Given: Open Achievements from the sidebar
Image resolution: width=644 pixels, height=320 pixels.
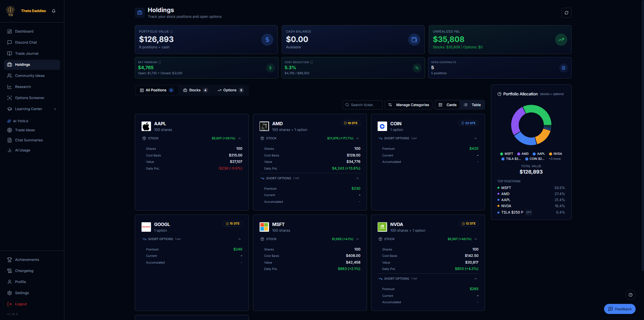Looking at the screenshot, I should [x=32, y=260].
